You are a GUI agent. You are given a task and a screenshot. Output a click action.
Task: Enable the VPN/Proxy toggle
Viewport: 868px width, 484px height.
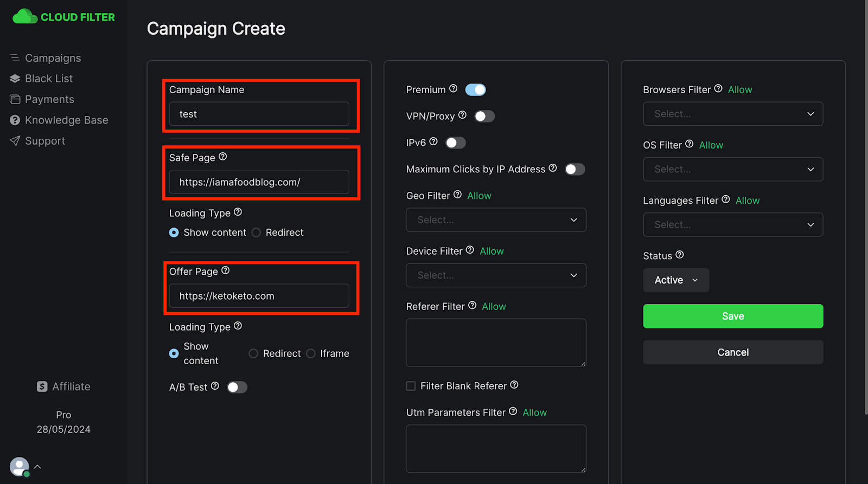tap(484, 117)
